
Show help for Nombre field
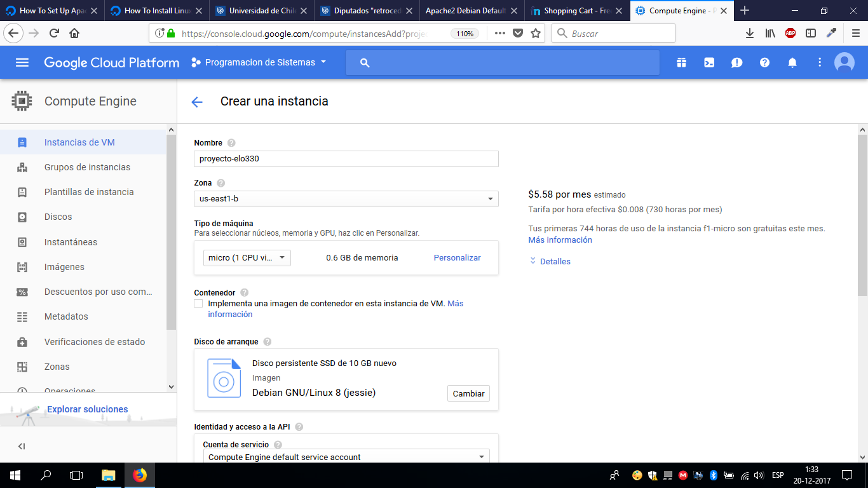[x=231, y=143]
